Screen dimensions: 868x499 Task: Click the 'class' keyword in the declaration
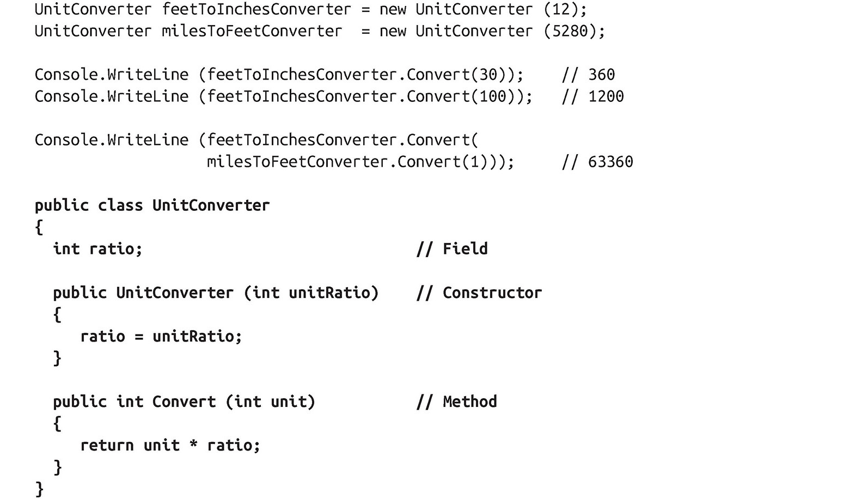tap(120, 205)
